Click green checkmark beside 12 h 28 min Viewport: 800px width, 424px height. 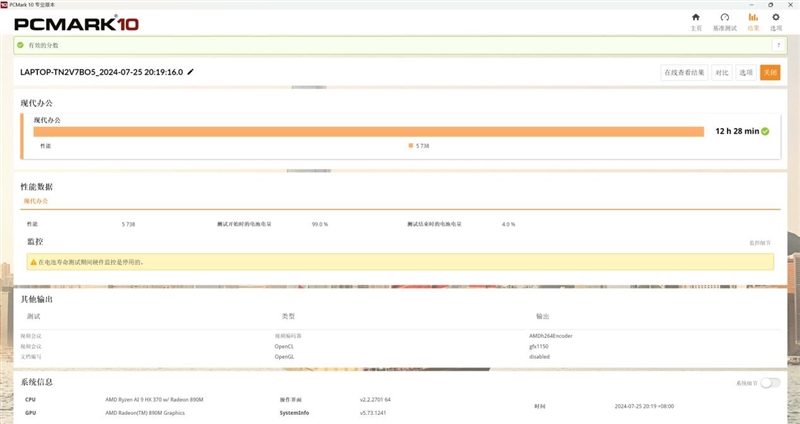tap(765, 131)
